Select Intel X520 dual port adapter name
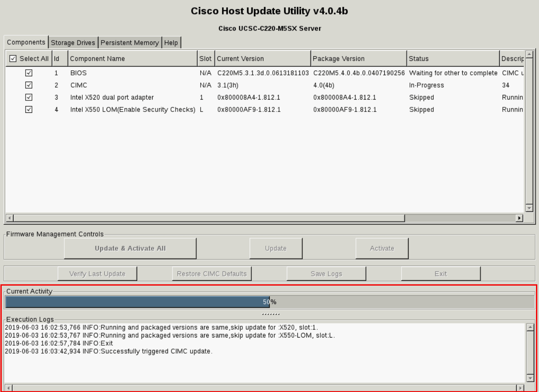539x392 pixels. (112, 97)
